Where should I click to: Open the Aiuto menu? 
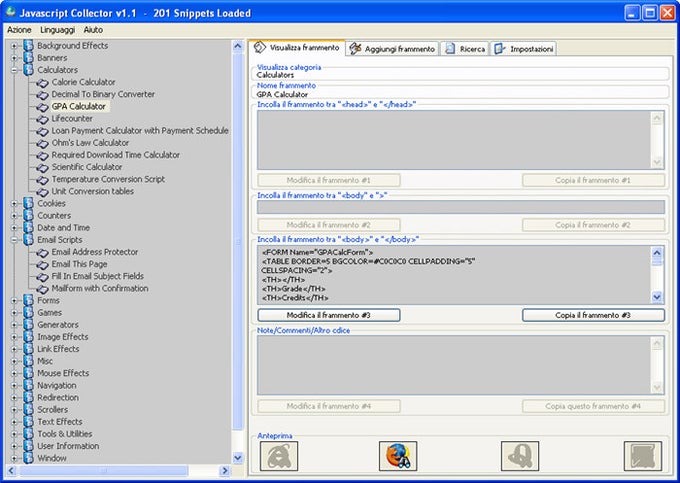click(x=93, y=30)
